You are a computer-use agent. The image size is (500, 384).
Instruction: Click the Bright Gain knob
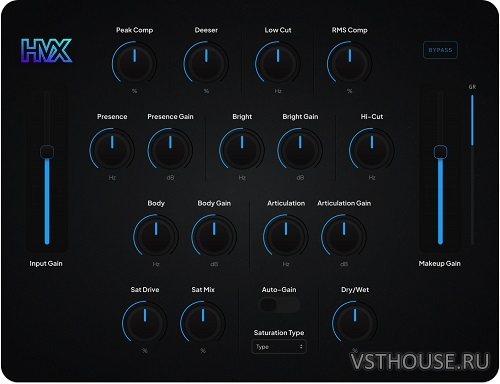click(x=300, y=149)
